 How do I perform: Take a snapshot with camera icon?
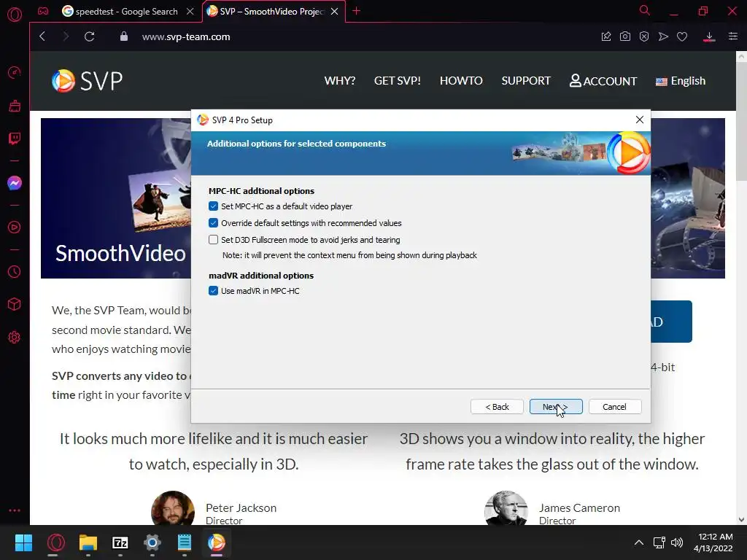click(x=625, y=36)
